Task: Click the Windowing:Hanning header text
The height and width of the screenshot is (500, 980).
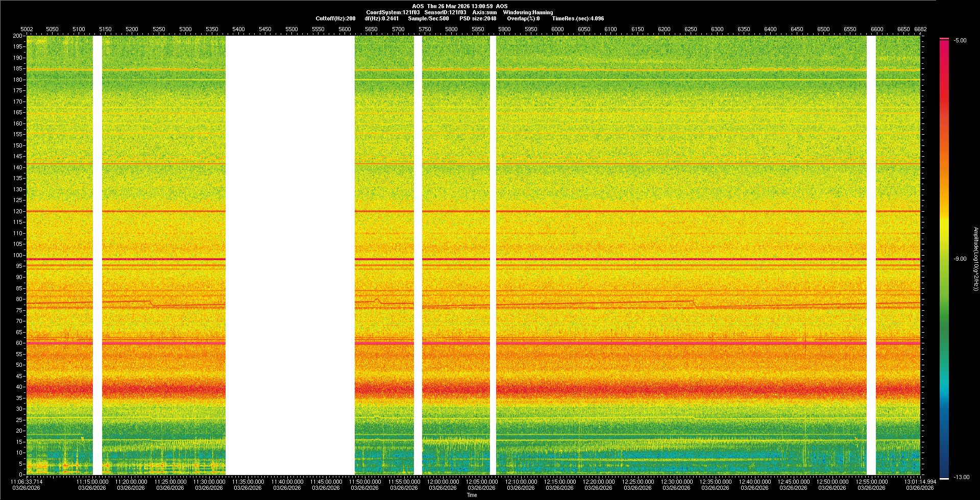Action: (528, 12)
